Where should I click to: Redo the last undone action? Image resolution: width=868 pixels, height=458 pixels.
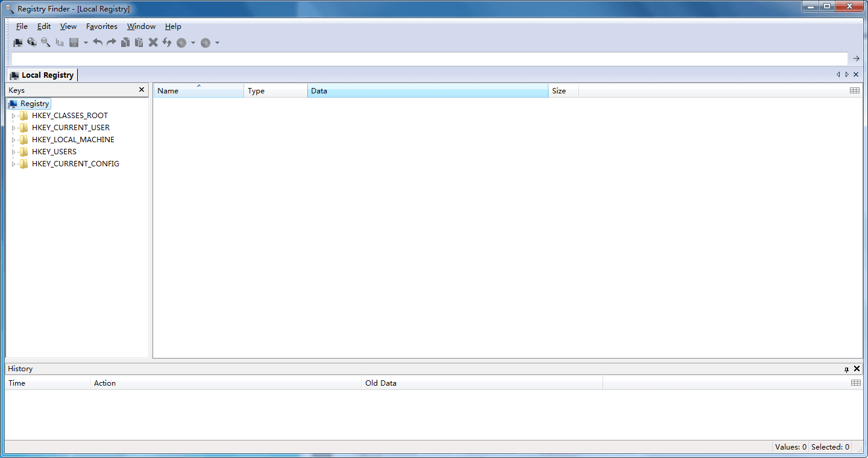click(x=112, y=42)
